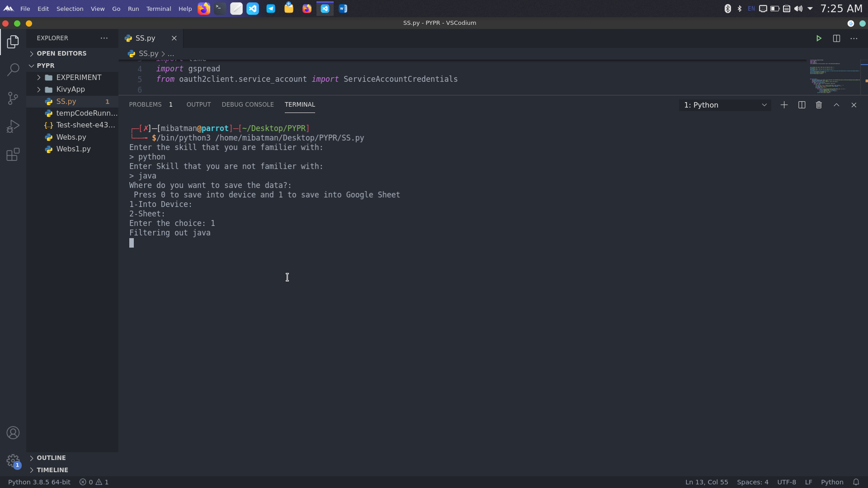Click Ln 13, Col 55 status item
The image size is (868, 488).
coord(706,482)
